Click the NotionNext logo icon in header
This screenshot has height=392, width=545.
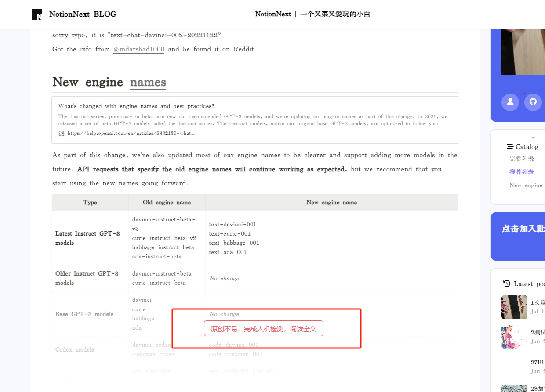coord(37,15)
